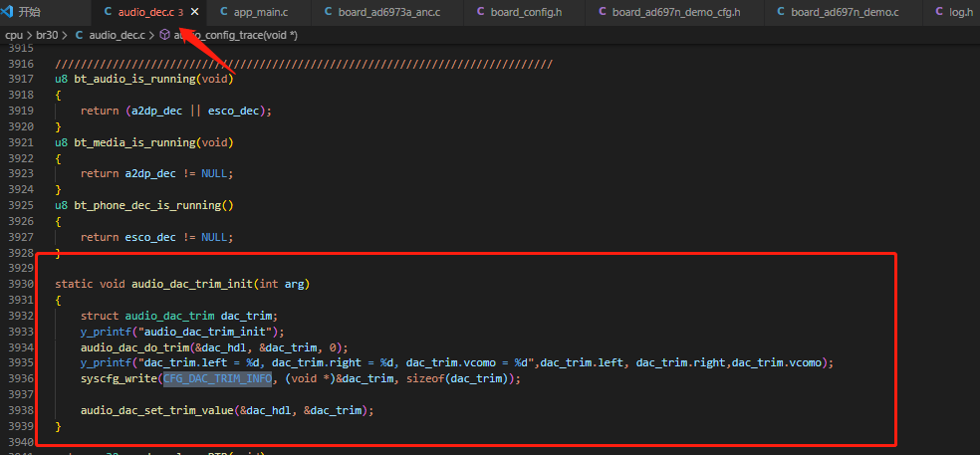Click a2dp_dec || esco_dec expression
The width and height of the screenshot is (980, 455).
199,111
